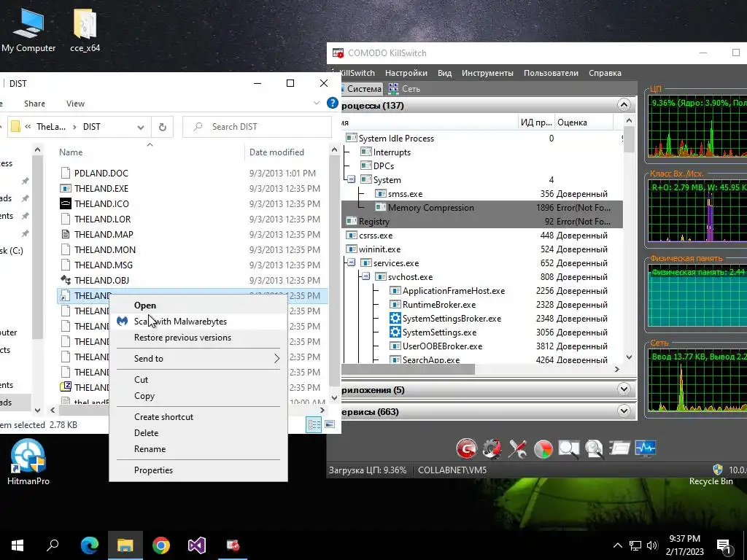This screenshot has width=747, height=560.
Task: Choose Cut in the context menu
Action: click(x=198, y=379)
